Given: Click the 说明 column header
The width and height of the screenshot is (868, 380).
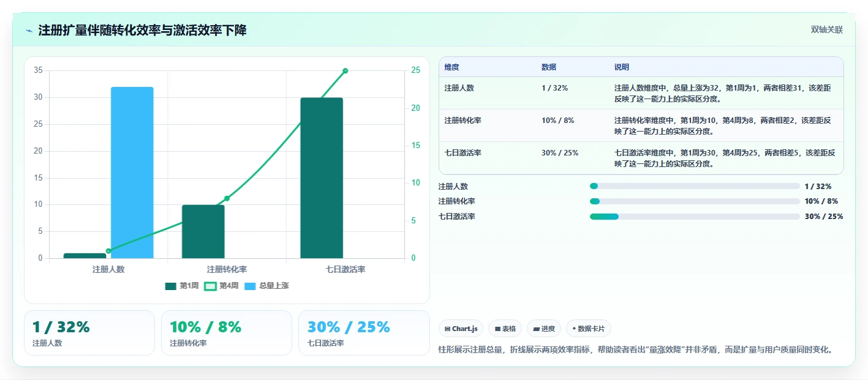Looking at the screenshot, I should 622,67.
